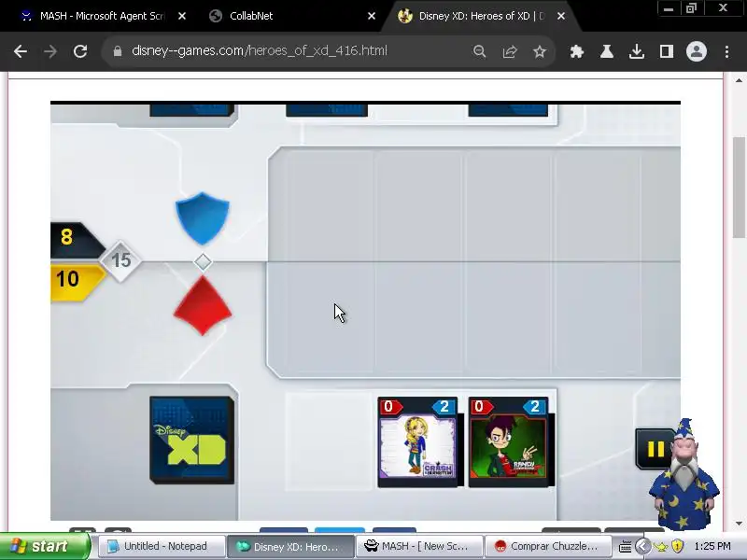The image size is (747, 560).
Task: Open the Chrome three-dot menu
Action: (726, 51)
